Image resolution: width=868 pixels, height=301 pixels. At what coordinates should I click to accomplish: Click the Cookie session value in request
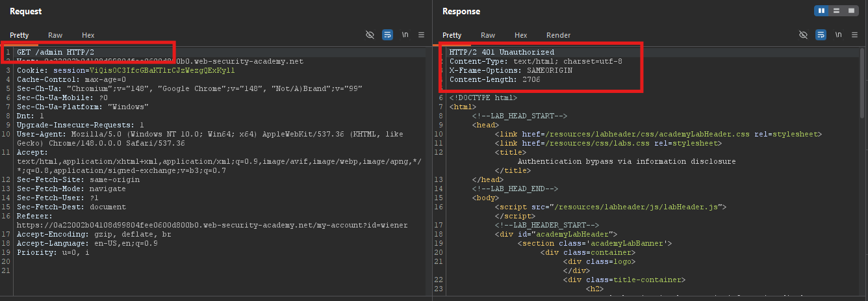pos(162,70)
